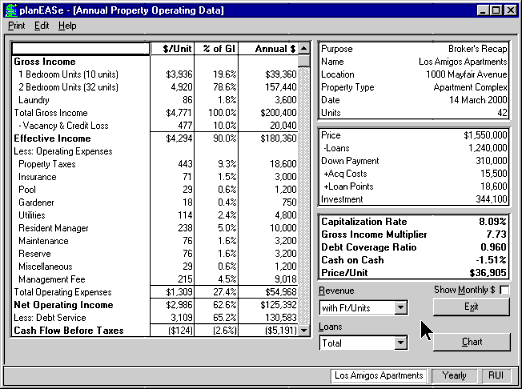522x389 pixels.
Task: Maximize the planEASe window
Action: [496, 10]
